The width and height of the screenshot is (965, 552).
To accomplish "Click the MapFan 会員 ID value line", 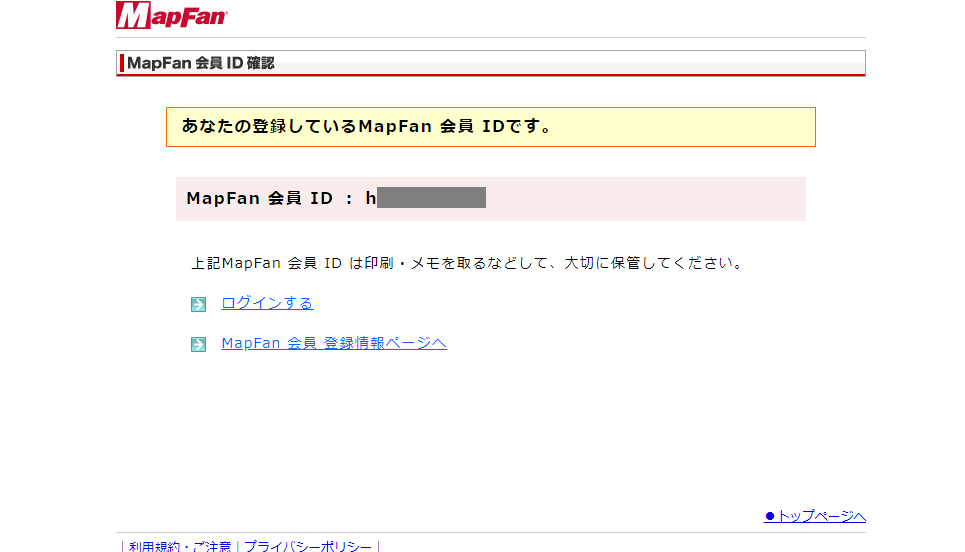I will coord(491,199).
